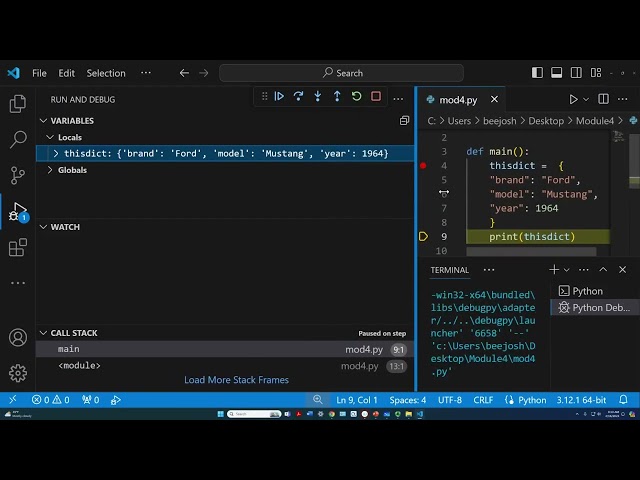Click the command center Search box
Screen dimensions: 640x480
(x=342, y=73)
